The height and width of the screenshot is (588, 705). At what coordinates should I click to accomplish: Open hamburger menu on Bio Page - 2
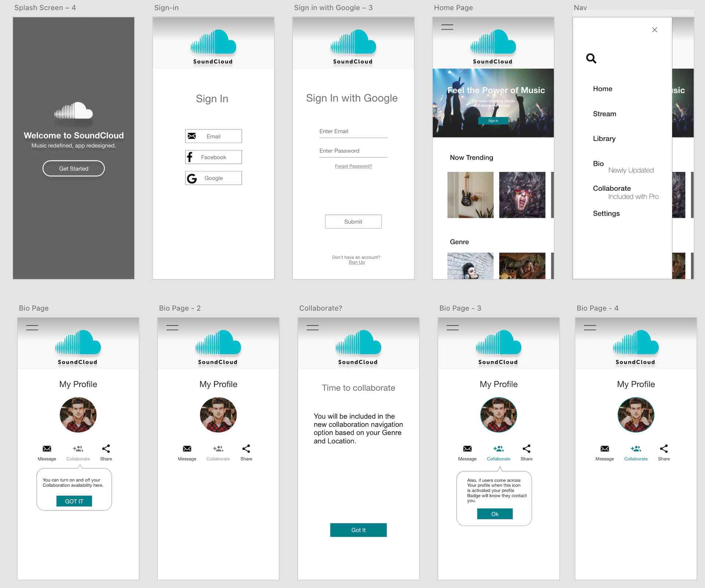(172, 328)
